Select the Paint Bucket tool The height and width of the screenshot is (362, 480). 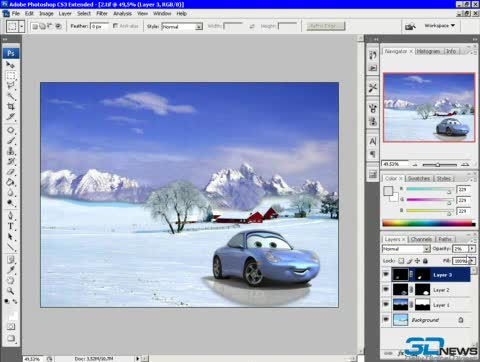[11, 182]
